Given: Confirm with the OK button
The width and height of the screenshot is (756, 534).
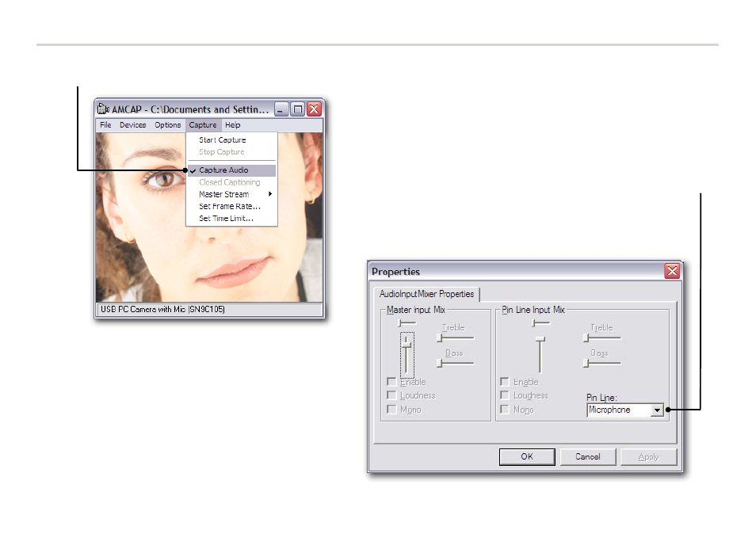Looking at the screenshot, I should click(527, 456).
